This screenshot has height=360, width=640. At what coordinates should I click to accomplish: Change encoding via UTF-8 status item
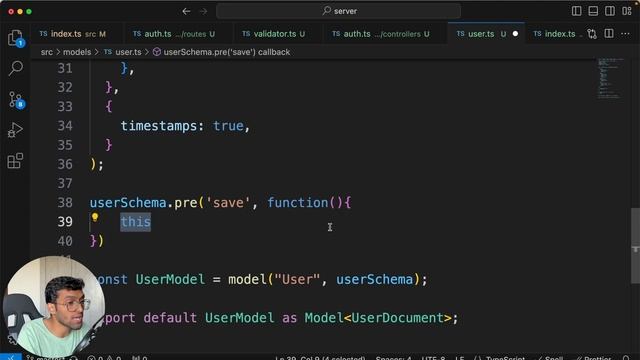coord(433,358)
